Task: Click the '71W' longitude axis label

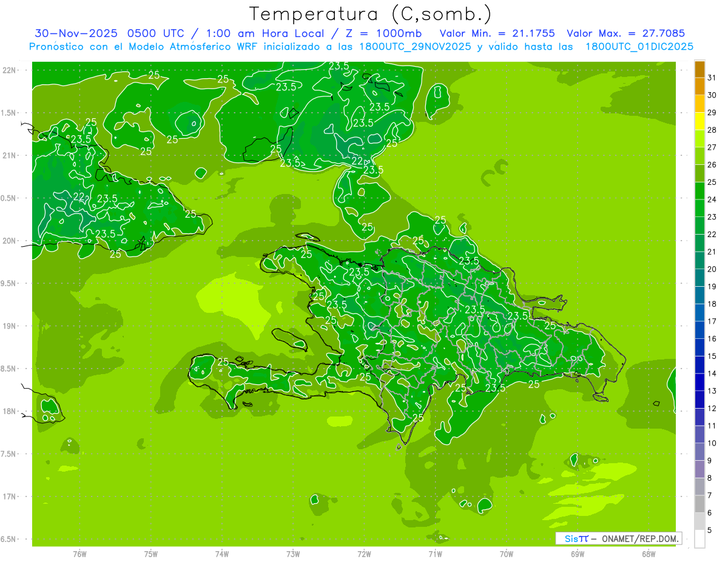Action: [435, 554]
